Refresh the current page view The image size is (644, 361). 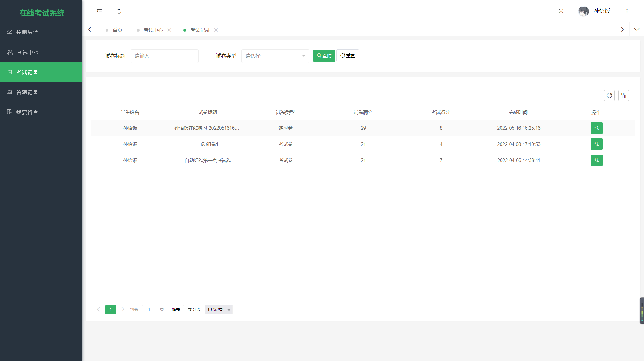pos(119,11)
